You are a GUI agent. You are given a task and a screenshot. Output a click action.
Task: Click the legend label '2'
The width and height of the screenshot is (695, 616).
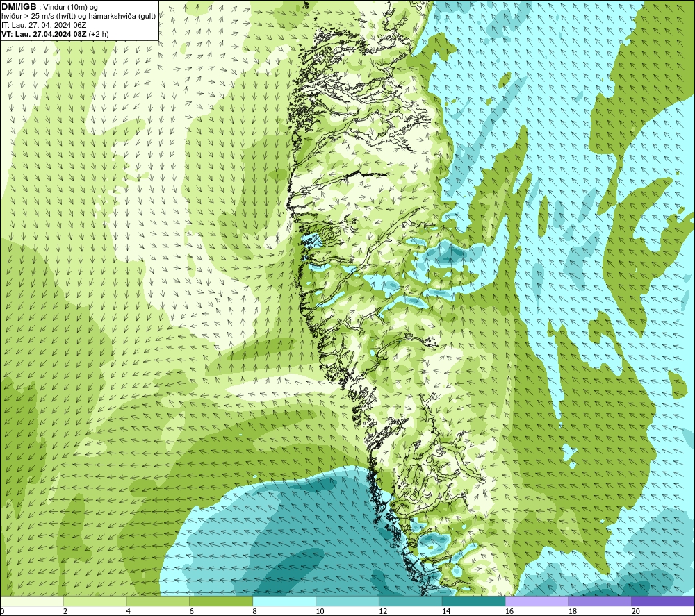tap(65, 611)
